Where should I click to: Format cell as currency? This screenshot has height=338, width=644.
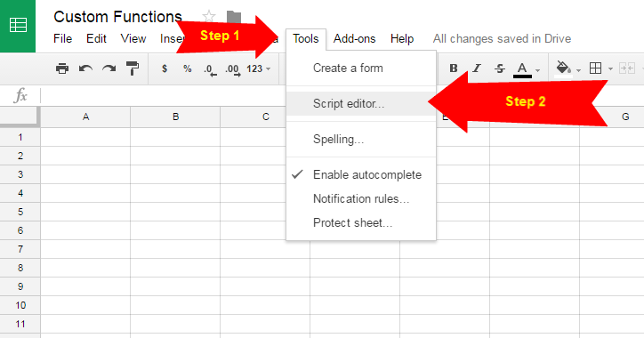[165, 68]
